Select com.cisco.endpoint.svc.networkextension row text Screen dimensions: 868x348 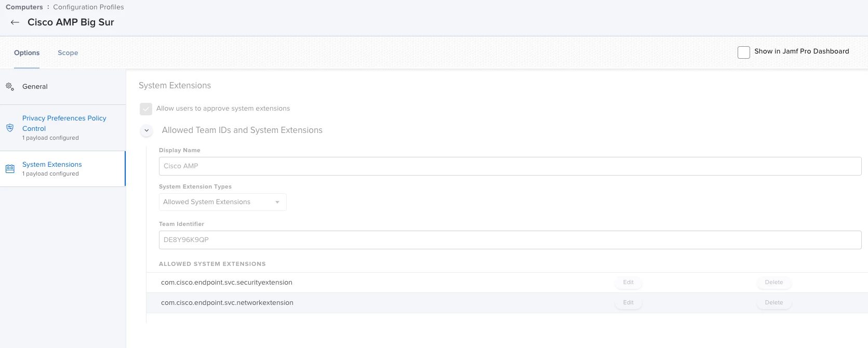pos(227,303)
